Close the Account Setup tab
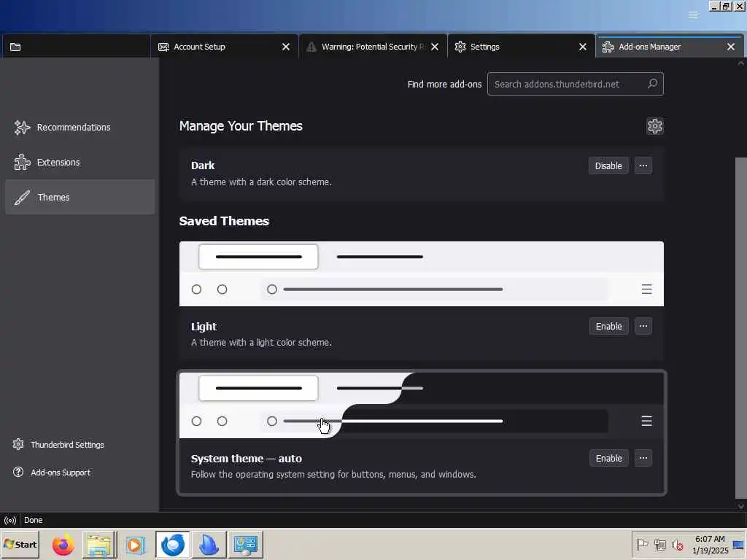The height and width of the screenshot is (560, 747). coord(286,47)
